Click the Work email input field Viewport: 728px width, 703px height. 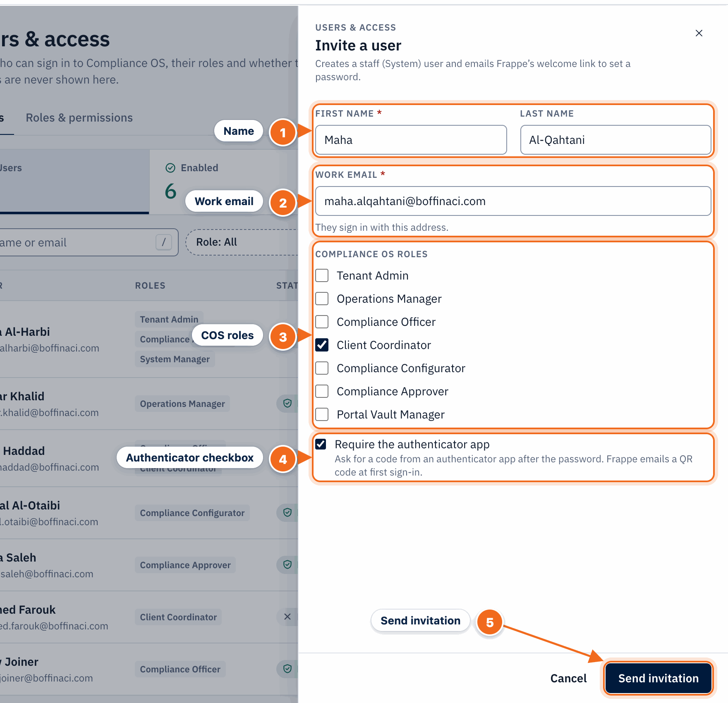click(x=513, y=201)
